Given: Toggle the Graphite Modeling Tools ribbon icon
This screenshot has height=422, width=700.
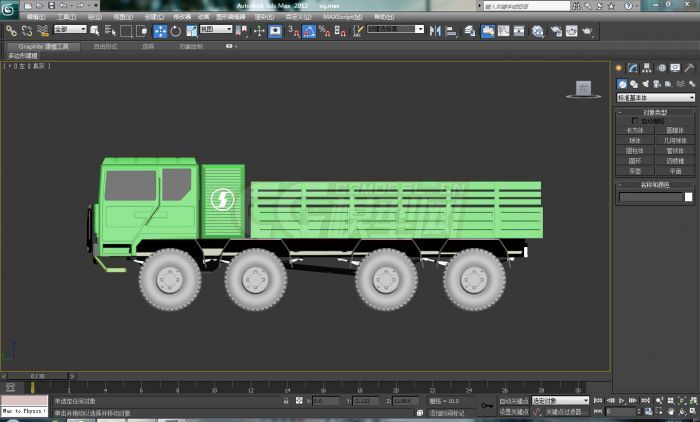Looking at the screenshot, I should click(488, 31).
